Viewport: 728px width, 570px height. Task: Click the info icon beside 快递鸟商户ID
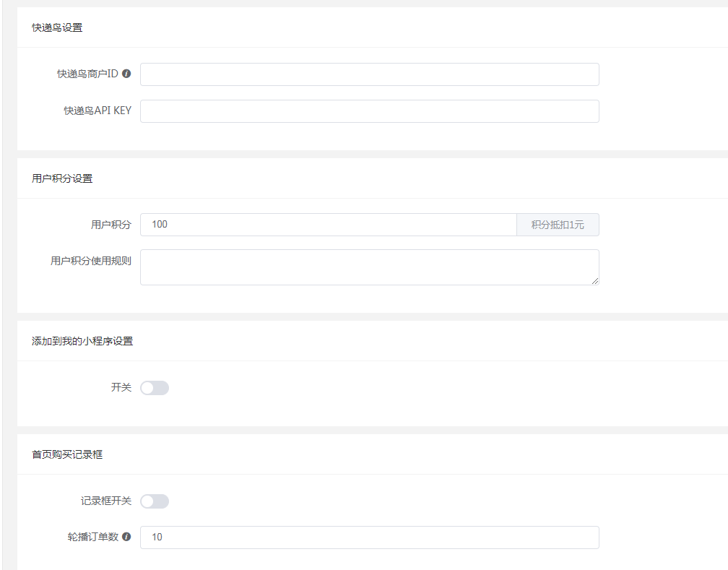coord(126,74)
